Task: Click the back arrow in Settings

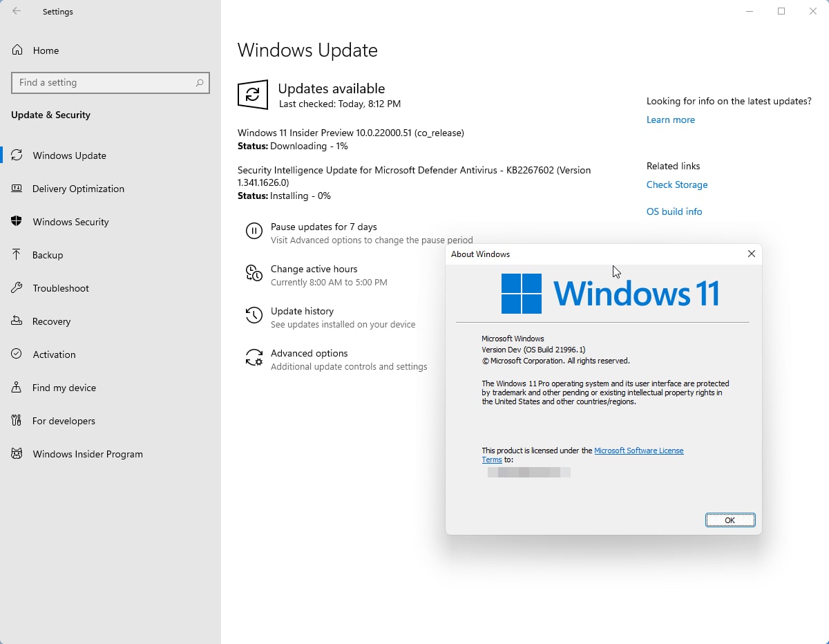Action: pos(17,12)
